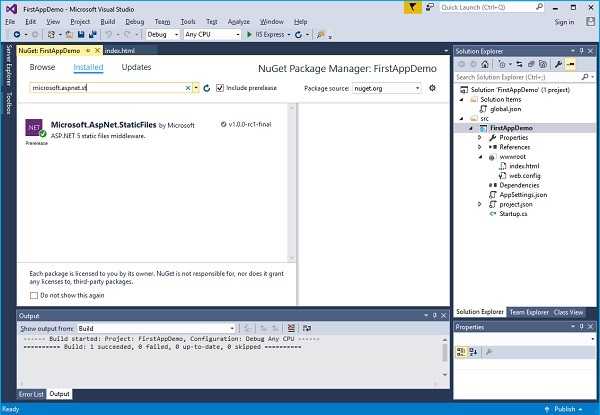Open the NuGet search history dropdown arrow
600x415 pixels.
pos(196,88)
